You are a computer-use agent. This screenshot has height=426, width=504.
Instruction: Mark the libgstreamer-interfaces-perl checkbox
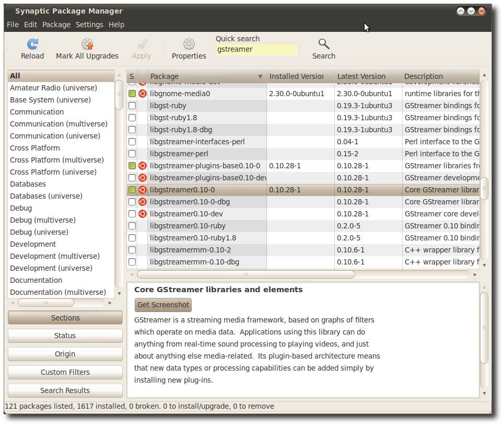click(x=132, y=142)
